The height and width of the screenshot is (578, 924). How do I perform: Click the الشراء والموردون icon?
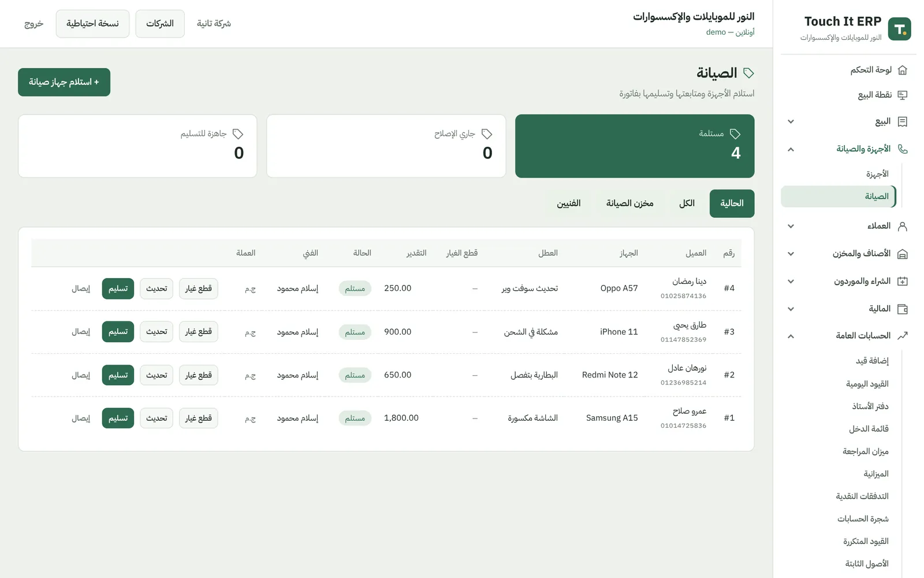(903, 281)
